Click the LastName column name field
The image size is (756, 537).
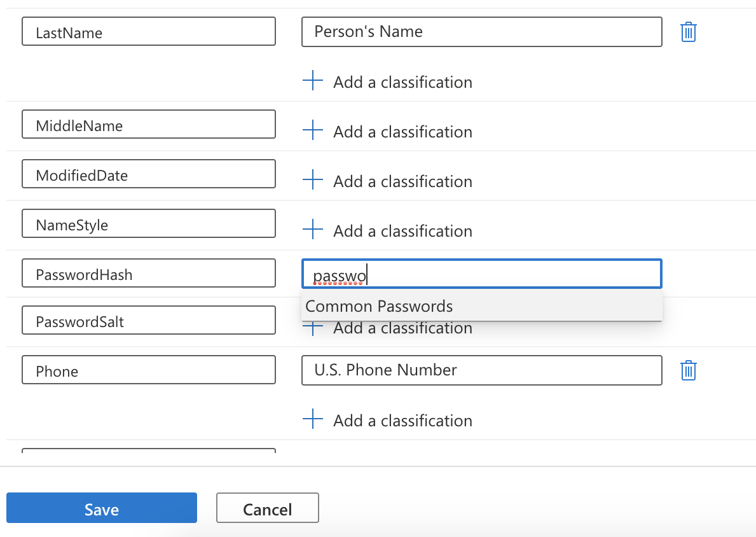(149, 31)
